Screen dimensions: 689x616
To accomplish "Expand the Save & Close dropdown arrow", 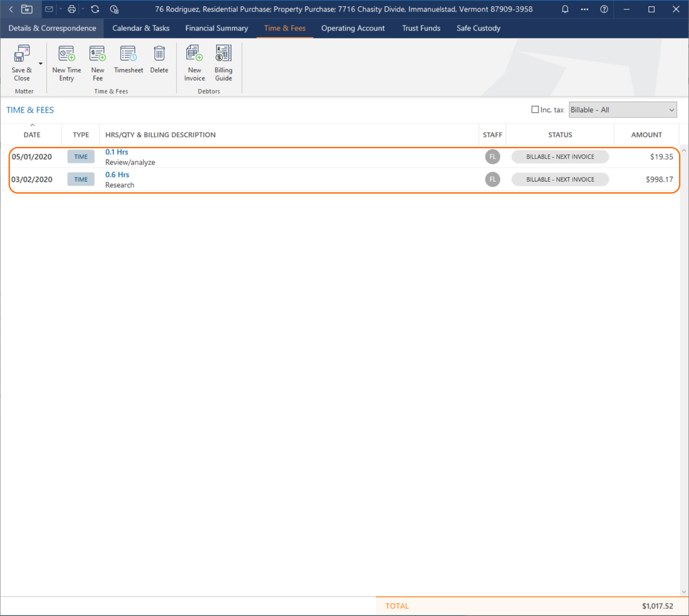I will pyautogui.click(x=41, y=64).
